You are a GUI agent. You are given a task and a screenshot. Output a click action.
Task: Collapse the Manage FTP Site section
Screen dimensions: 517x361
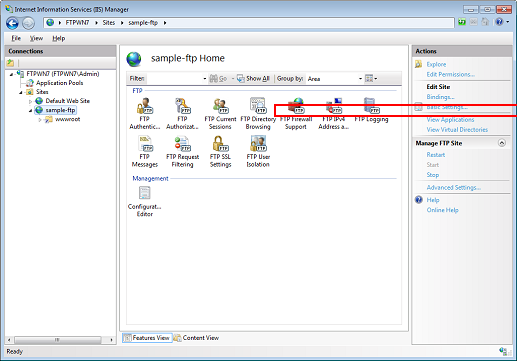[502, 143]
